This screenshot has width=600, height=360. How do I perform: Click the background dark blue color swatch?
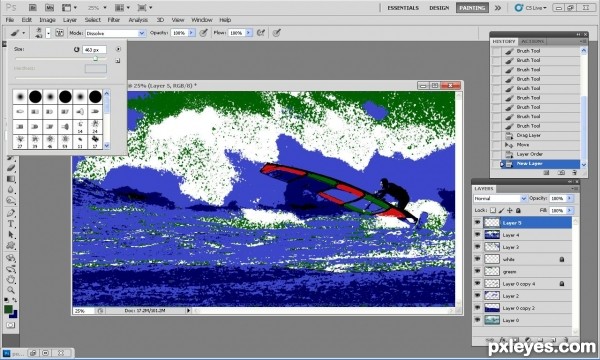[15, 314]
